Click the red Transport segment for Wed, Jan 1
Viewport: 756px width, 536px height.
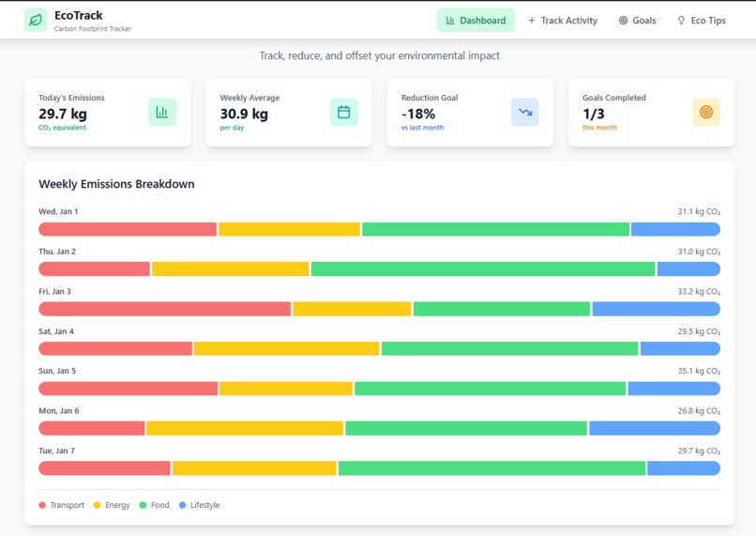128,229
